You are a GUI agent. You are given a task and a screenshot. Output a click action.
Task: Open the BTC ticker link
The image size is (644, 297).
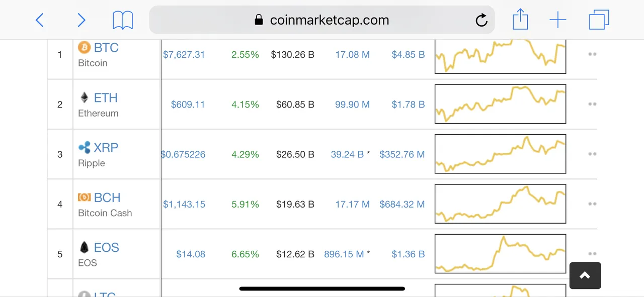point(106,47)
